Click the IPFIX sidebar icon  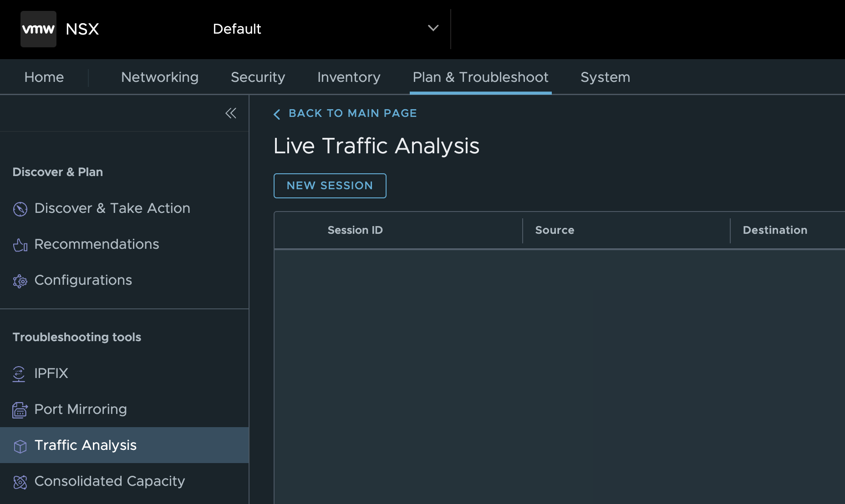19,374
